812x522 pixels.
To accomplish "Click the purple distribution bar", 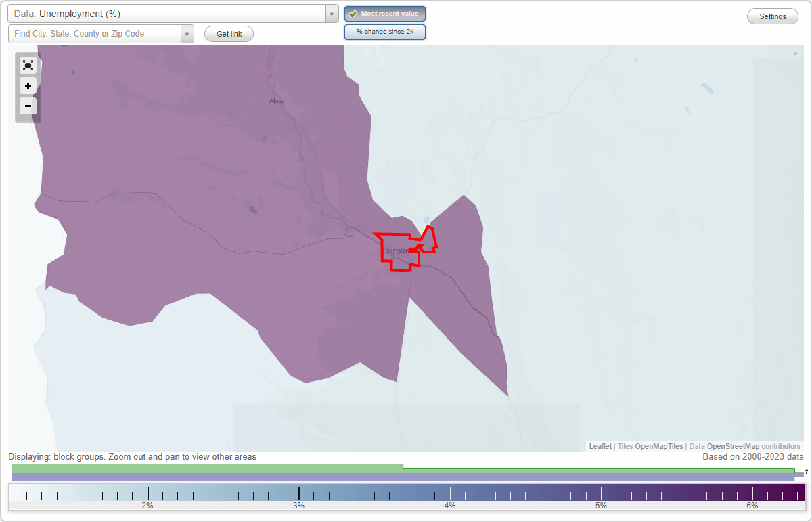I will [x=403, y=477].
